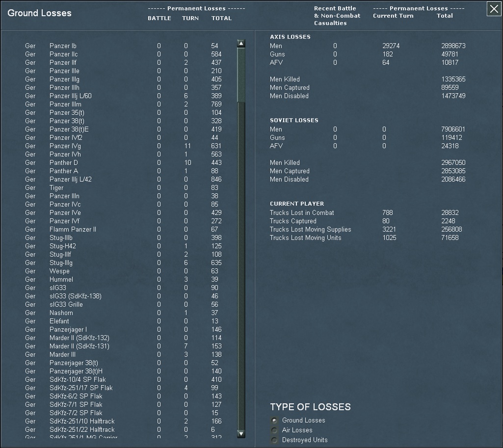The width and height of the screenshot is (503, 448).
Task: Click the Flamm Panzer II entry
Action: [73, 229]
